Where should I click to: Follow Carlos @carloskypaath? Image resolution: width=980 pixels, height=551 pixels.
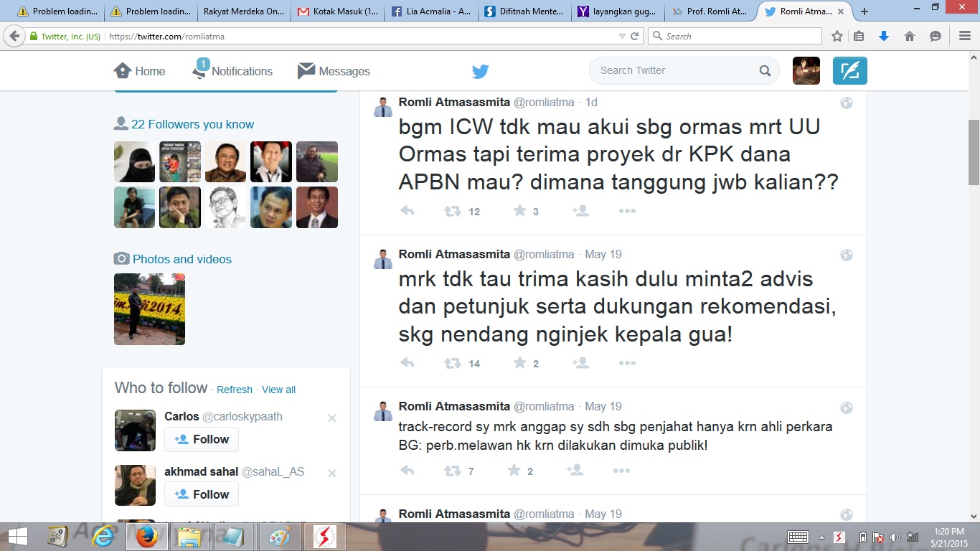[x=202, y=439]
